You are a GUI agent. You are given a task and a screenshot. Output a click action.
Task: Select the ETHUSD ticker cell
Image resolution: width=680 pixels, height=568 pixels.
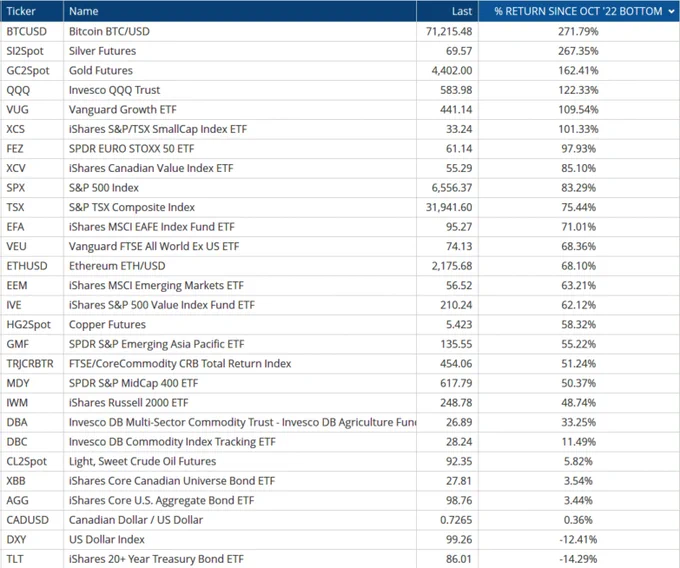[x=32, y=266]
